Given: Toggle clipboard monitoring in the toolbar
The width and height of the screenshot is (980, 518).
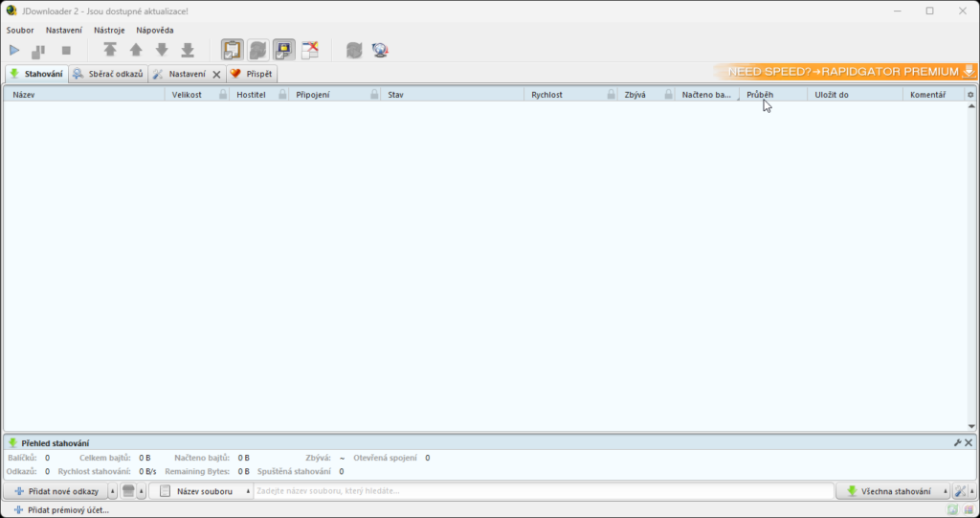Looking at the screenshot, I should (x=232, y=50).
